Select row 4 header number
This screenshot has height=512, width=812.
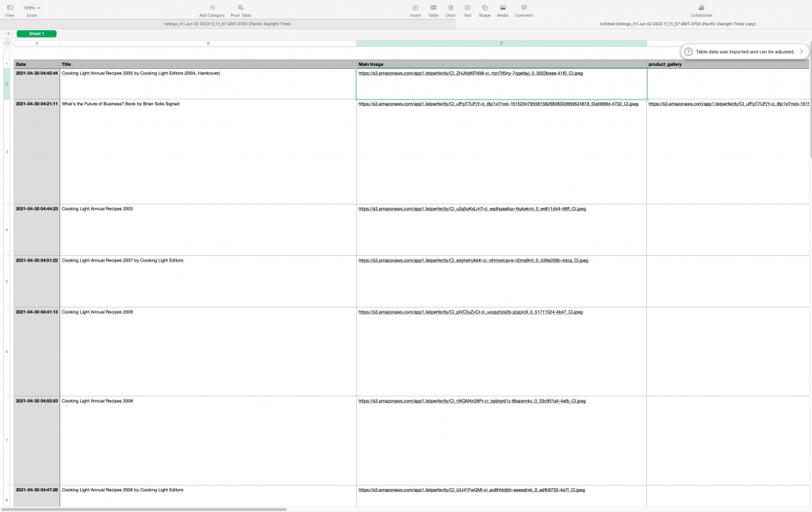click(6, 230)
